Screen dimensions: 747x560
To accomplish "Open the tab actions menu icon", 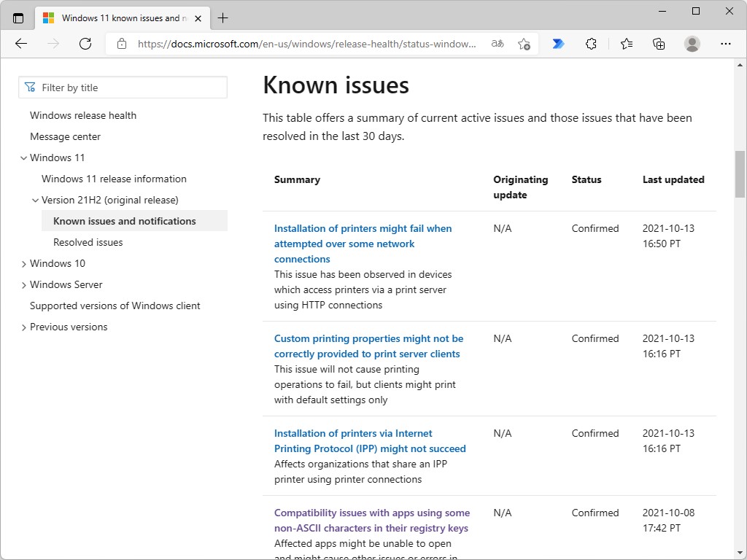I will pos(18,18).
